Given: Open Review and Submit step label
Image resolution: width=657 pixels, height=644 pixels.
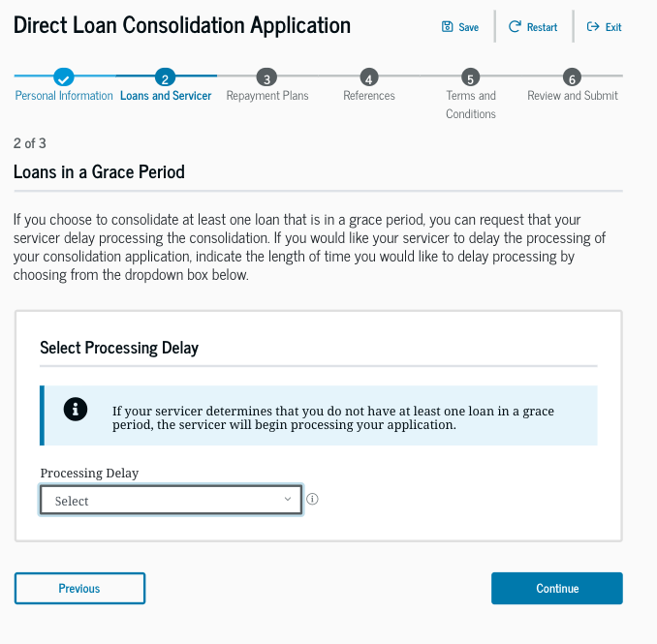Looking at the screenshot, I should coord(573,96).
